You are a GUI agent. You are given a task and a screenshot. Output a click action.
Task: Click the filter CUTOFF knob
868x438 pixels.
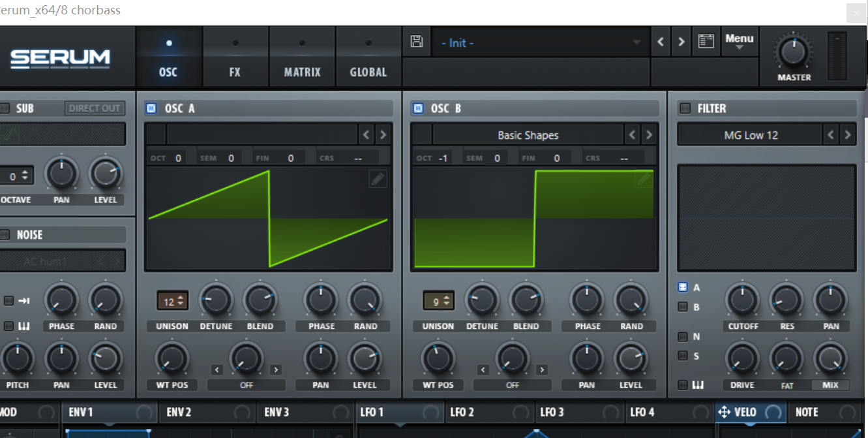742,300
